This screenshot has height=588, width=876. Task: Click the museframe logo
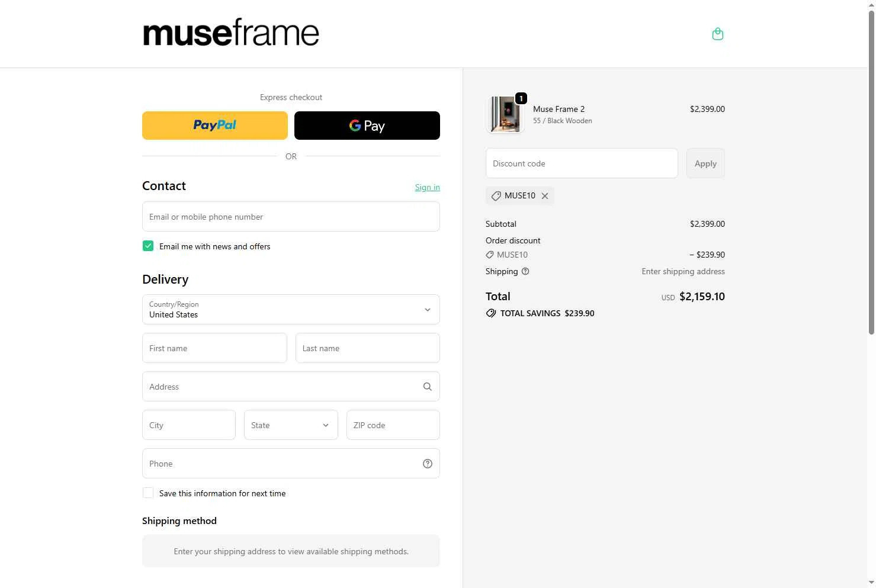(x=230, y=33)
